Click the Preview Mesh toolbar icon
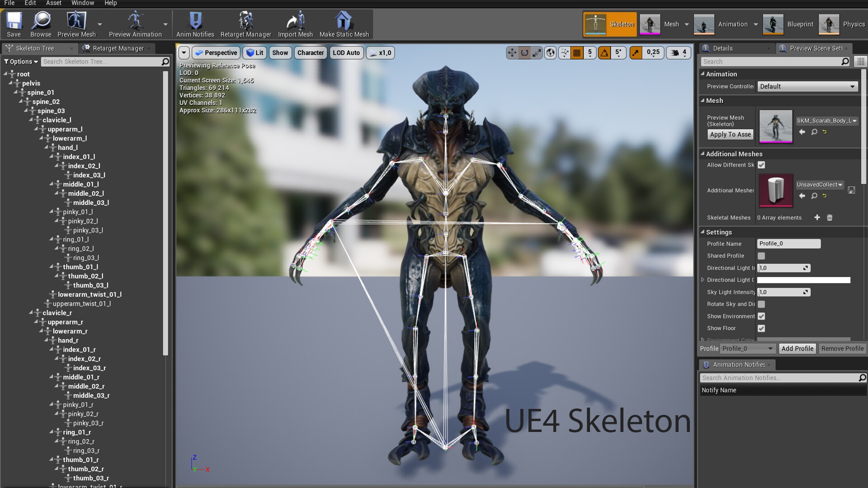Image resolution: width=868 pixels, height=488 pixels. click(x=76, y=24)
